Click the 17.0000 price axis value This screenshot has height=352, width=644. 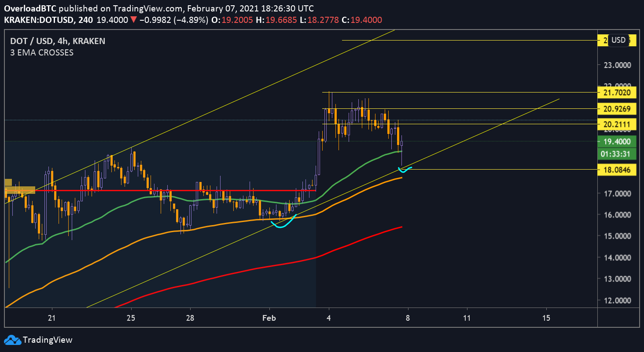click(617, 193)
